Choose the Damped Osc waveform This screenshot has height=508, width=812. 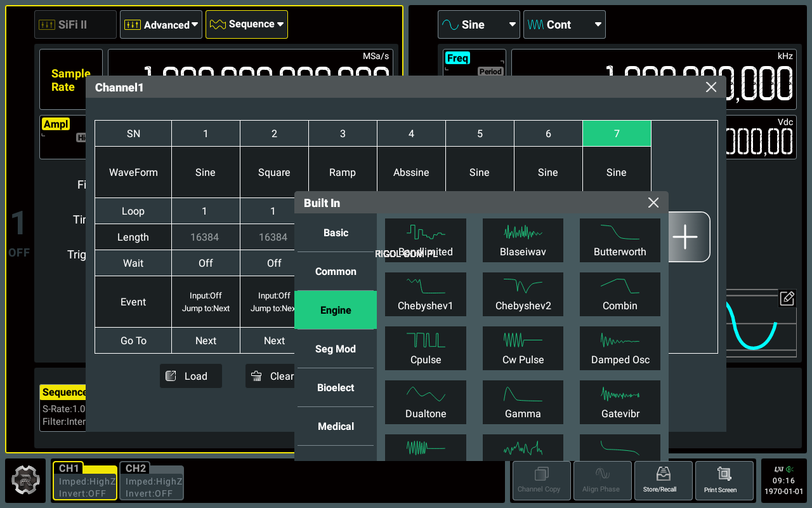[620, 348]
